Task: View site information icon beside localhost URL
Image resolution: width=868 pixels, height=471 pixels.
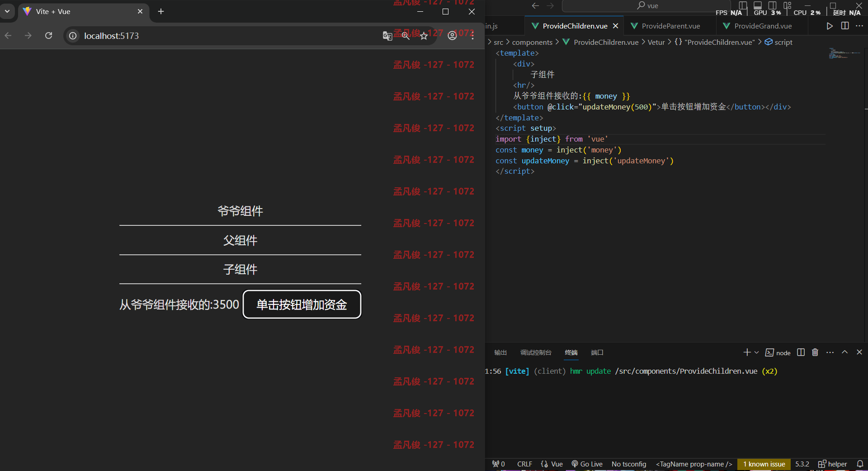Action: (x=73, y=36)
